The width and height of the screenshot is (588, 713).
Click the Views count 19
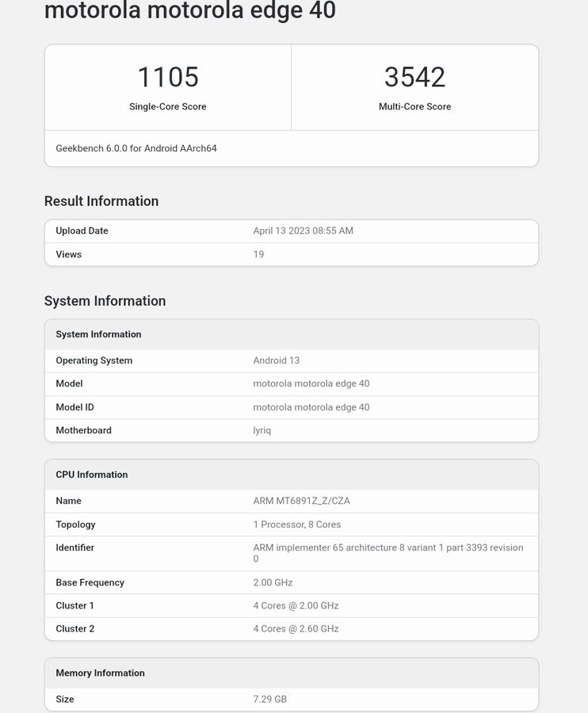258,254
